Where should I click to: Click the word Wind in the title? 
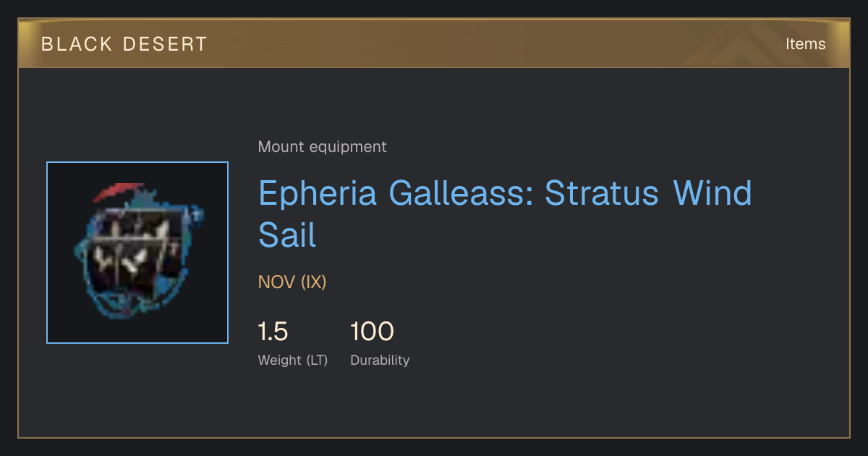(712, 193)
